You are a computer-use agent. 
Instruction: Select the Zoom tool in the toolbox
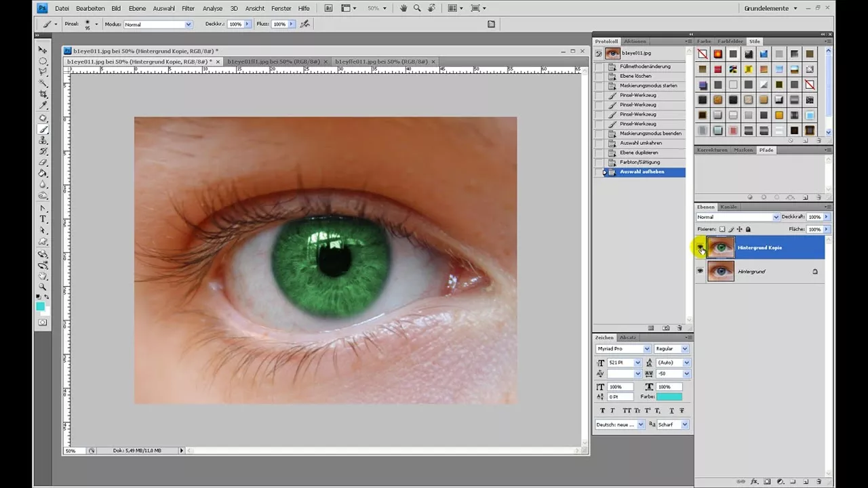tap(43, 287)
